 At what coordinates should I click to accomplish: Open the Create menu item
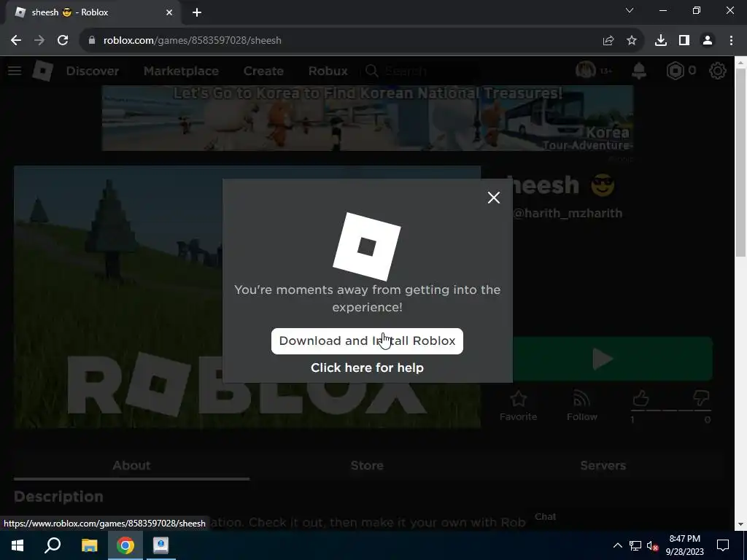[263, 71]
